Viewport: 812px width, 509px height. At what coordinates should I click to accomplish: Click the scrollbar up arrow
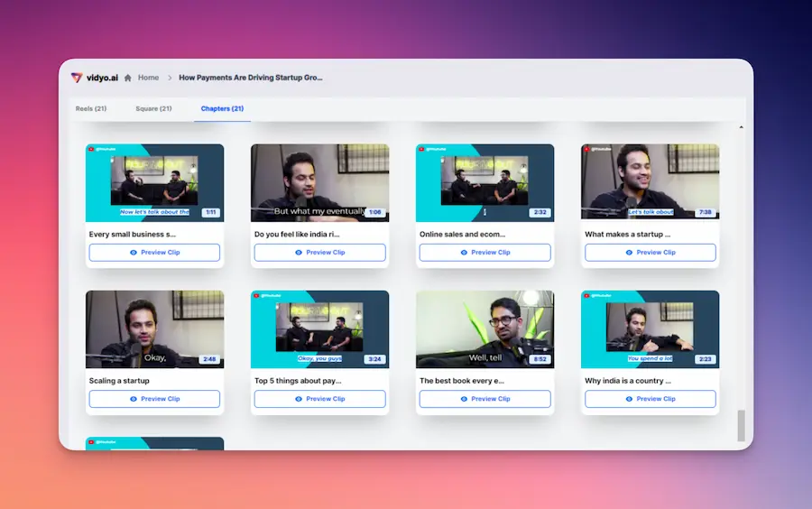741,127
